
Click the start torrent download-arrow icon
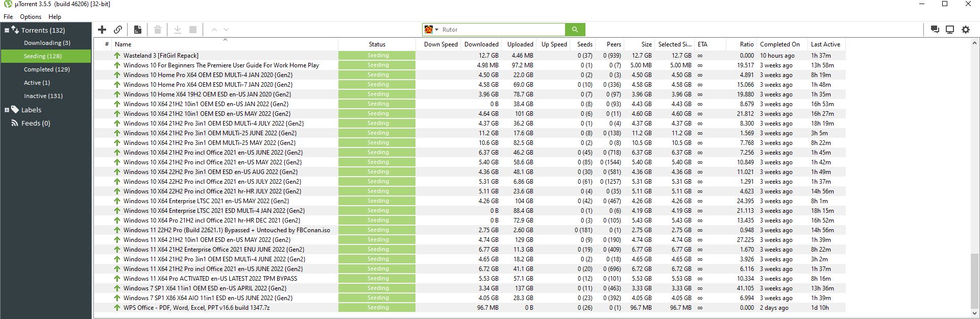click(x=178, y=30)
